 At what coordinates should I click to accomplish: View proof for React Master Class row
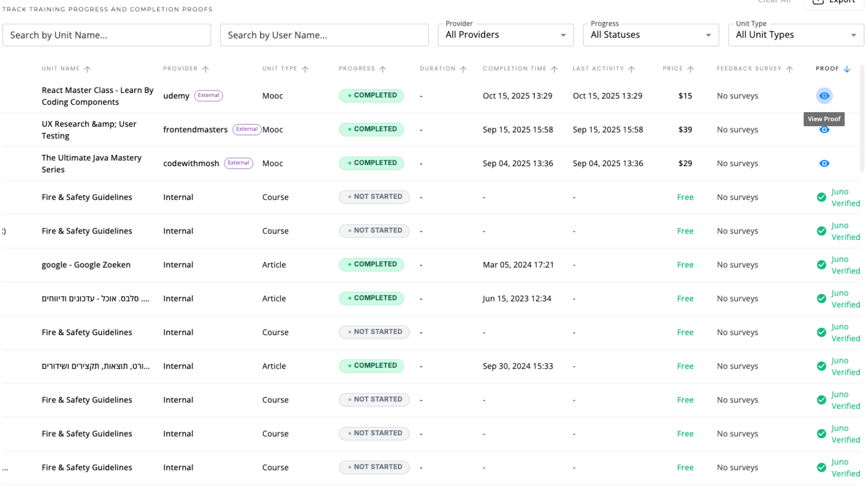[x=824, y=96]
